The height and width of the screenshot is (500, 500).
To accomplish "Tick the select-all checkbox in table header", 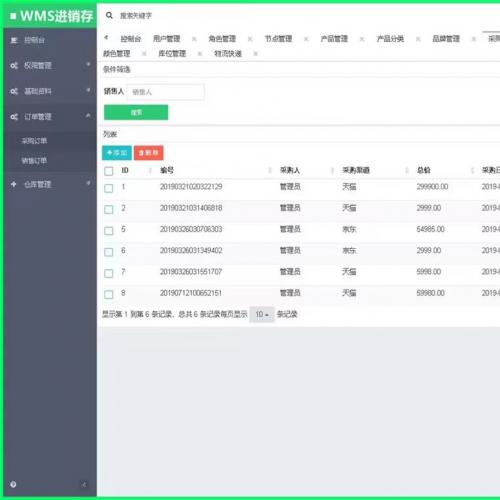I will point(109,171).
